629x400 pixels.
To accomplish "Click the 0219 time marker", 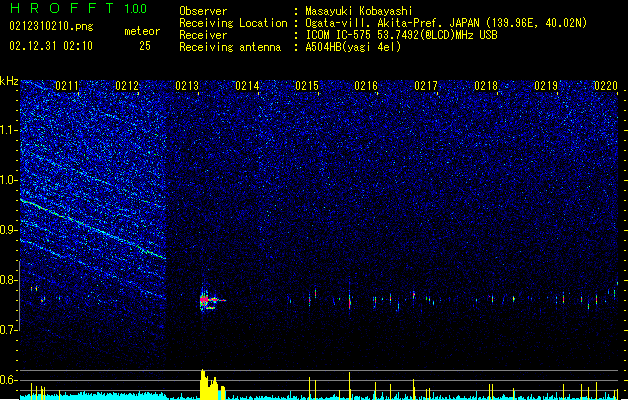I will pos(546,86).
